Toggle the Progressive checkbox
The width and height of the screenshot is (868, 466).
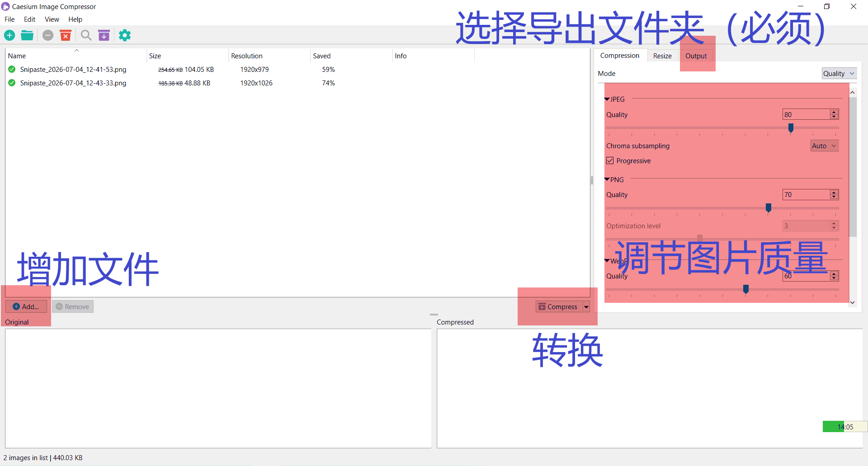[x=610, y=161]
